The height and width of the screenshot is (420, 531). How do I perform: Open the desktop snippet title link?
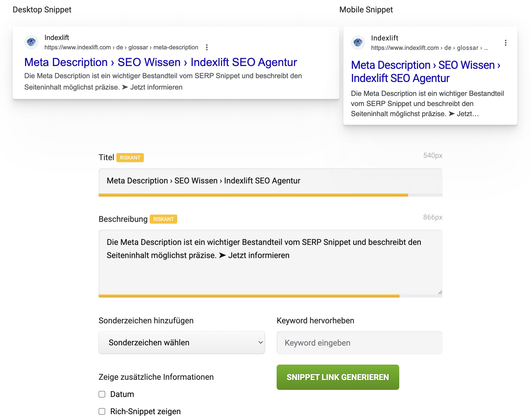click(161, 62)
